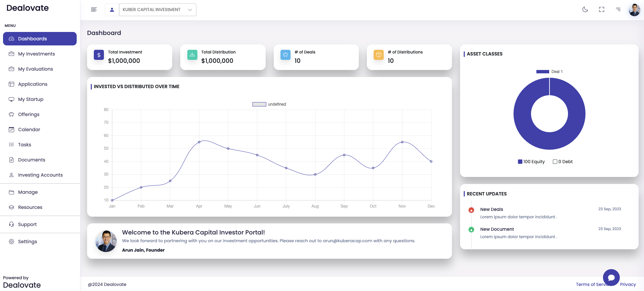Go to My Investments in sidebar
The image size is (644, 291).
click(x=36, y=54)
